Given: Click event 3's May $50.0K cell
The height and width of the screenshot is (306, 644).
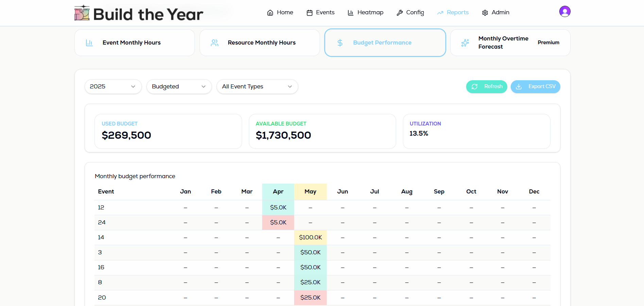Looking at the screenshot, I should tap(310, 252).
